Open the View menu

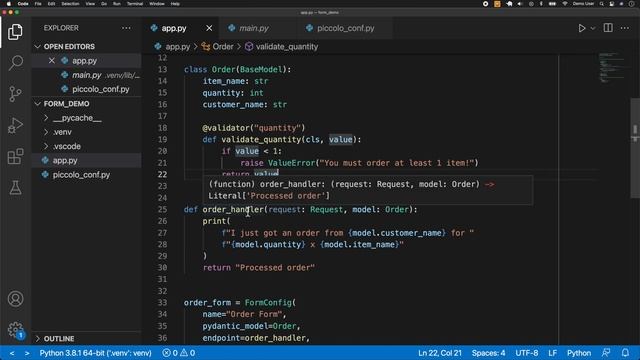[x=90, y=4]
